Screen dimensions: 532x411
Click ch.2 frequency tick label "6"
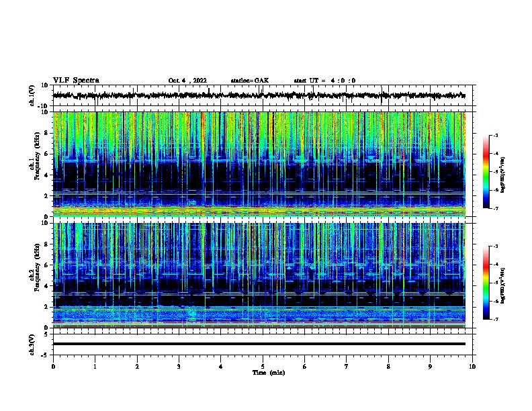click(x=46, y=265)
